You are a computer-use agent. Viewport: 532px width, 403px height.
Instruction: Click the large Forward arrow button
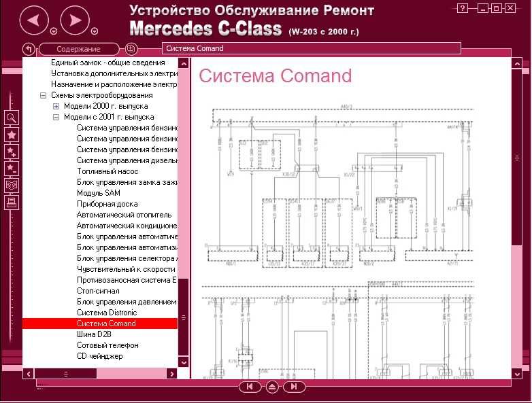[x=75, y=20]
